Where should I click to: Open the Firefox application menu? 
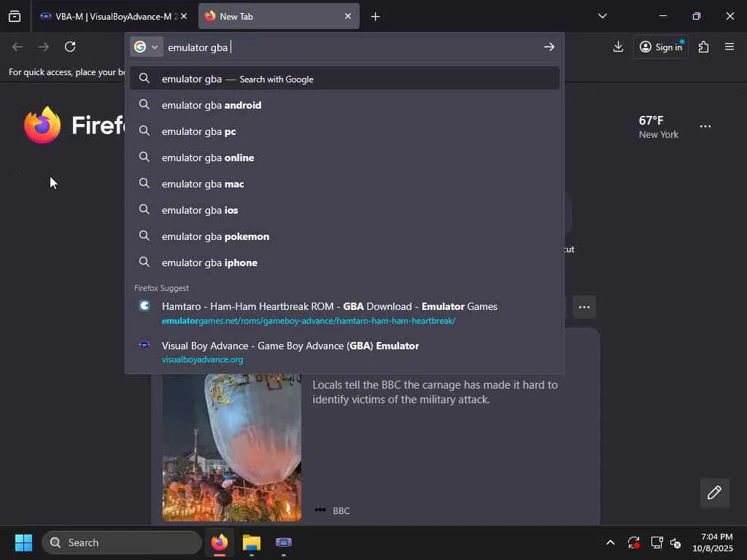[729, 47]
